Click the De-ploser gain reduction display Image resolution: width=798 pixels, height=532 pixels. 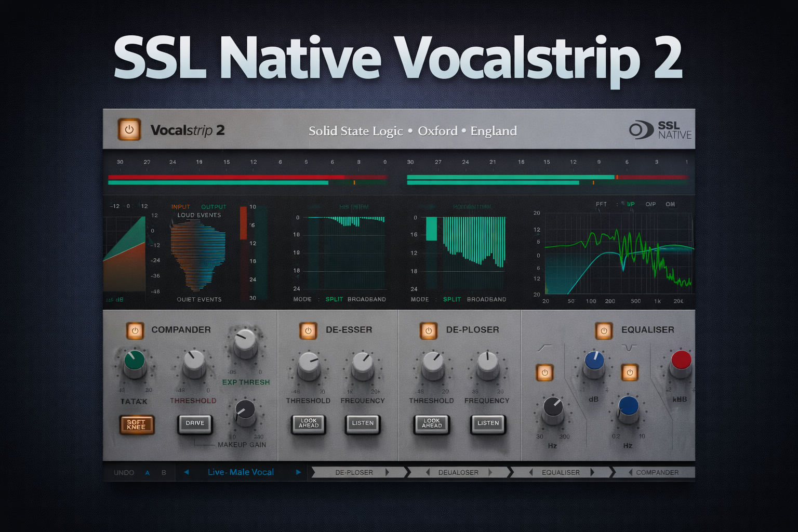tap(465, 253)
